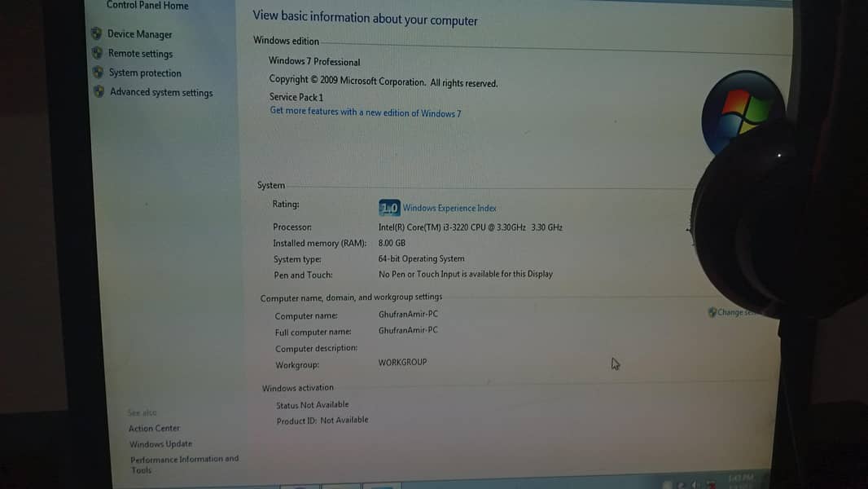Image resolution: width=868 pixels, height=489 pixels.
Task: Click the 'Pen and Touch:' label
Action: tap(303, 275)
